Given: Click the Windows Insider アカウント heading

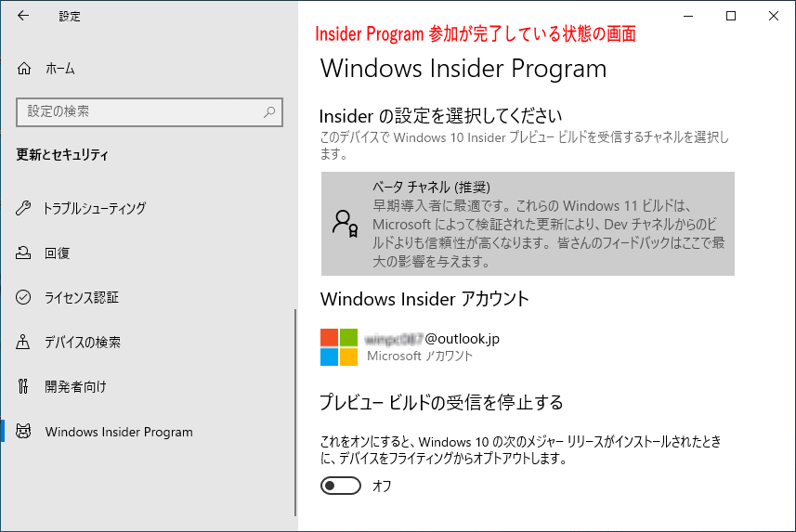Looking at the screenshot, I should [424, 299].
